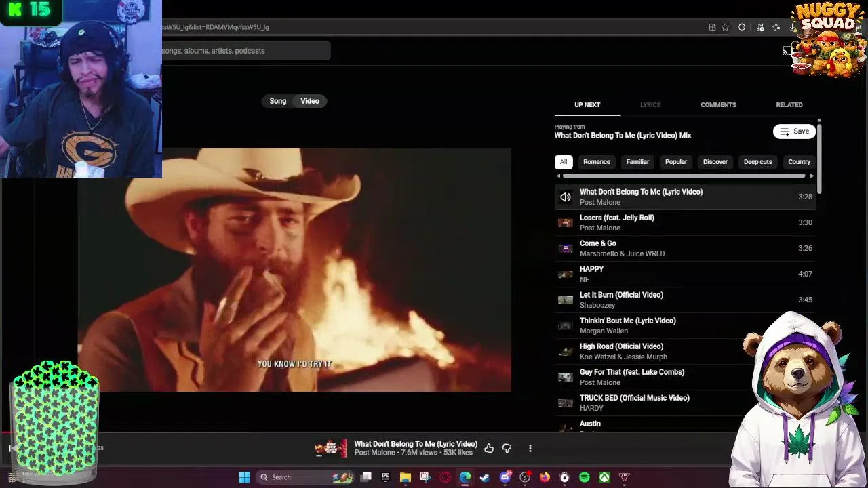Click the Let It Burn track thumbnail

[x=566, y=300]
